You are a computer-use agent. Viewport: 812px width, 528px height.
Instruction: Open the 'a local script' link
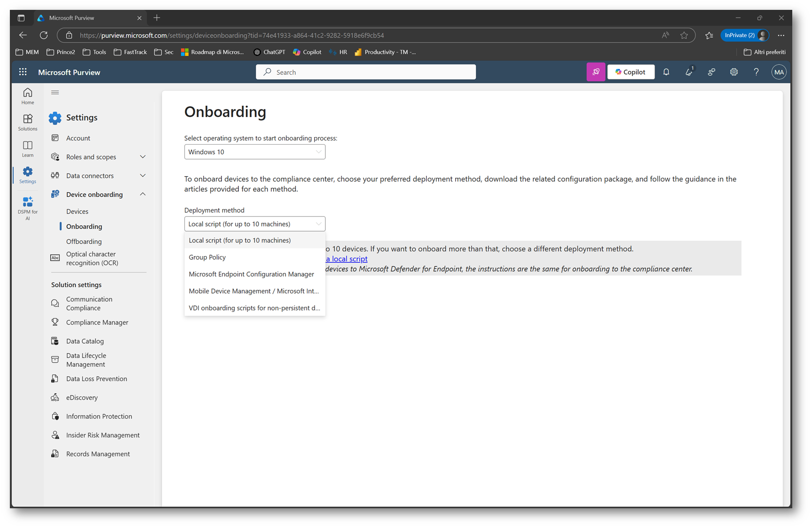(347, 259)
